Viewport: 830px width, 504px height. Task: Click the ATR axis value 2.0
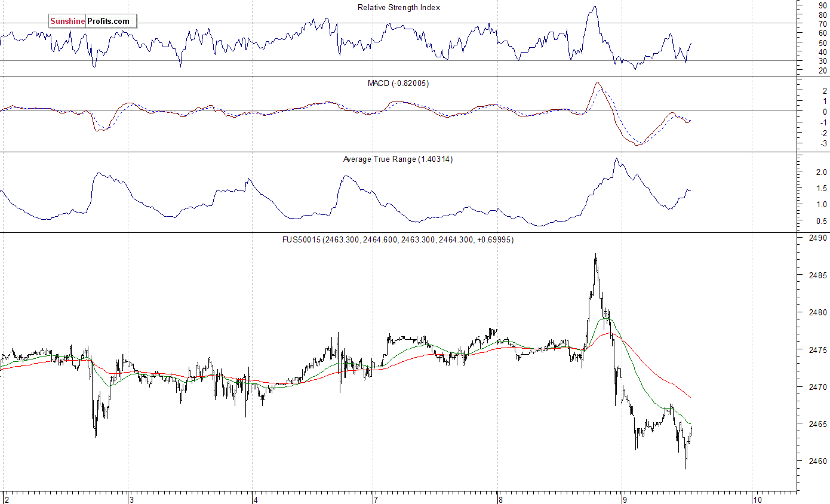coord(822,172)
